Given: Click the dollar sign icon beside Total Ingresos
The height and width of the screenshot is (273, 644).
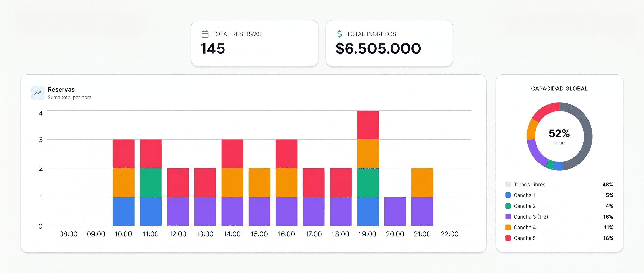Looking at the screenshot, I should (339, 34).
